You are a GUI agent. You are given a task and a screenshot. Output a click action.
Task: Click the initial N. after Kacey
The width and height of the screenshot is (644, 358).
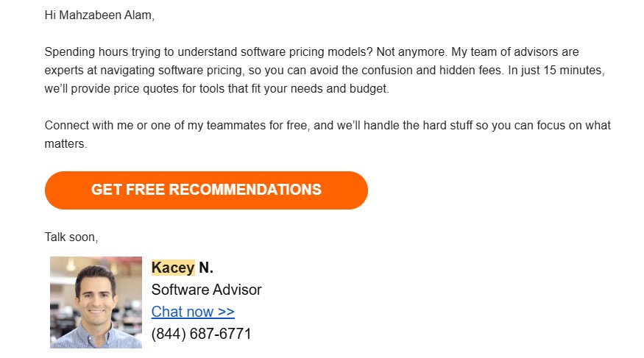(206, 268)
